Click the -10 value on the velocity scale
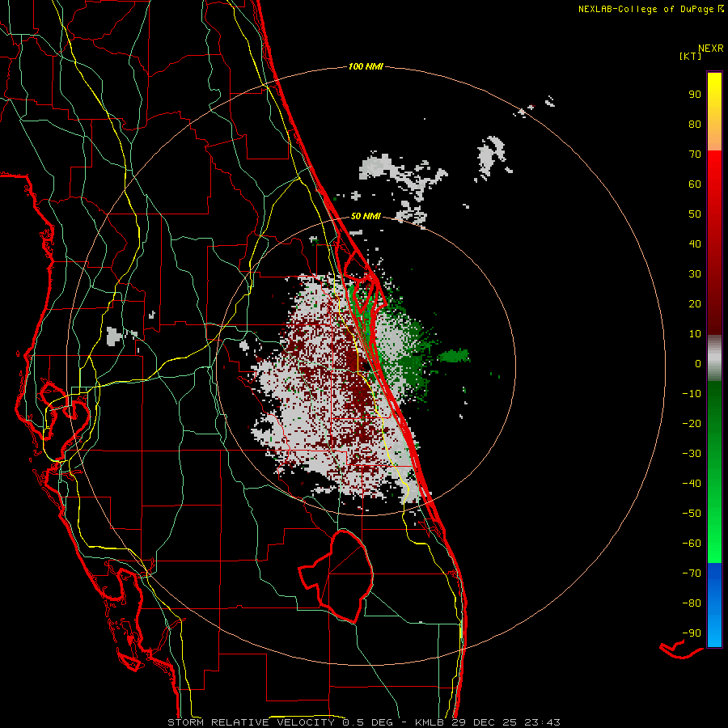 (692, 394)
